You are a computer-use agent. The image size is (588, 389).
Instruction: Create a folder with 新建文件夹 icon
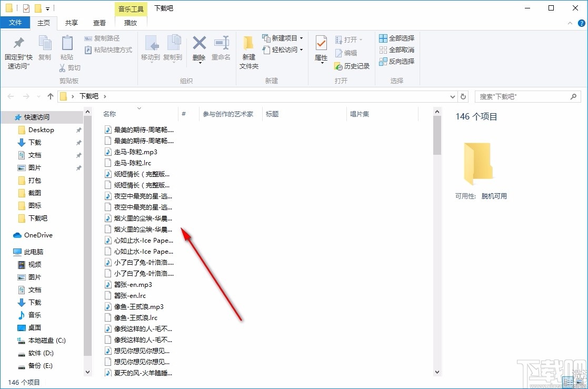coord(248,50)
